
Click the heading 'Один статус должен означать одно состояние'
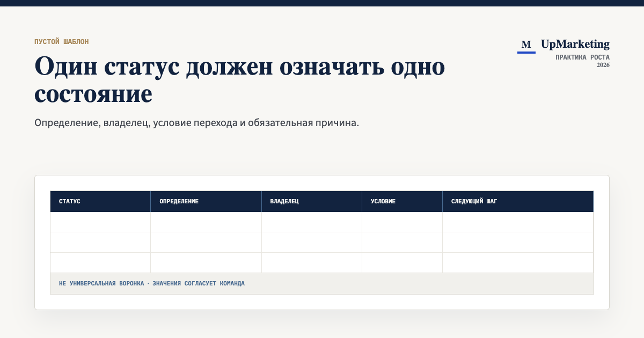(x=240, y=80)
